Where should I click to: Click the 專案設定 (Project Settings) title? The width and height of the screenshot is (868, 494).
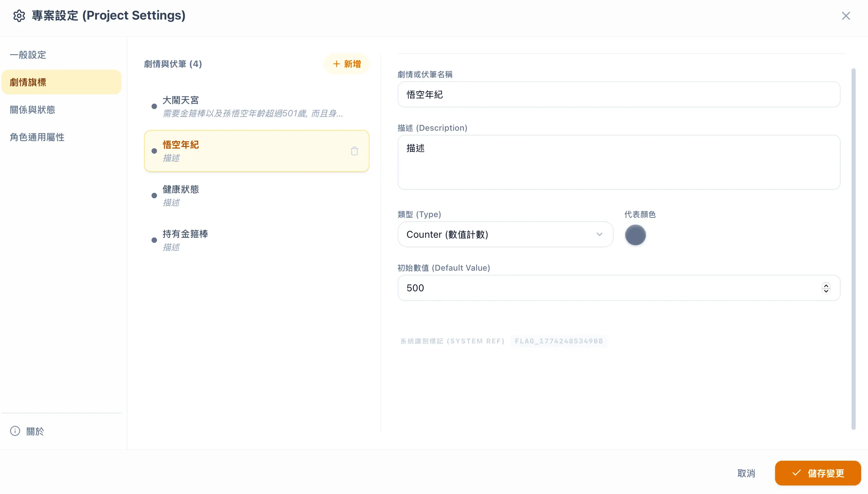[108, 15]
